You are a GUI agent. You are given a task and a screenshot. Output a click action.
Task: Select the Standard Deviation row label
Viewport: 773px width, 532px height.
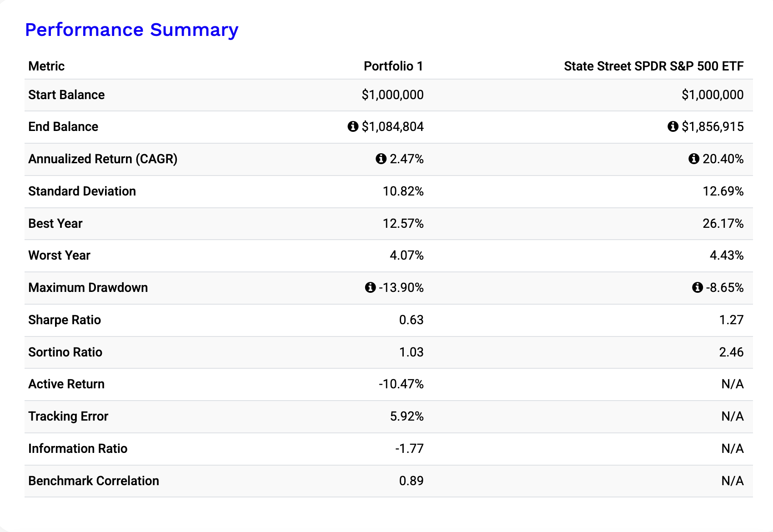82,191
